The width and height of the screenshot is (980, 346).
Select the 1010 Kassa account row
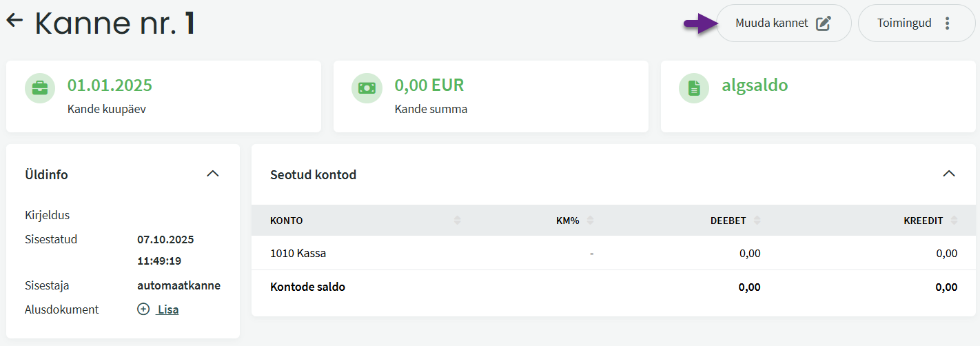tap(298, 253)
